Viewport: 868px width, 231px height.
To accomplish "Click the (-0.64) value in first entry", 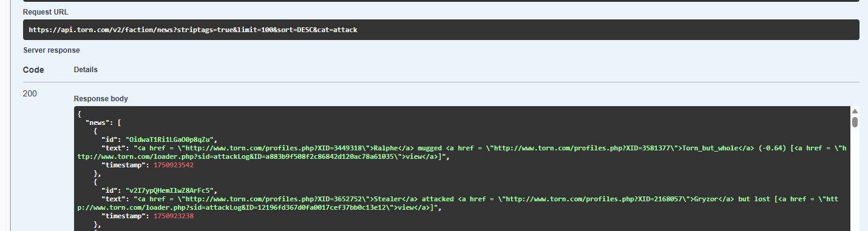I will (x=771, y=147).
